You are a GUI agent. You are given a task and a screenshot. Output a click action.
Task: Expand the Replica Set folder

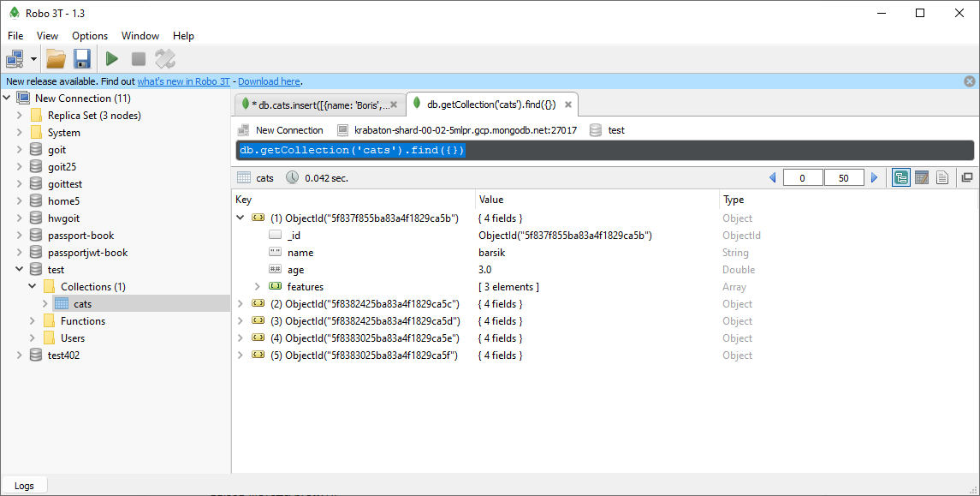pos(20,115)
